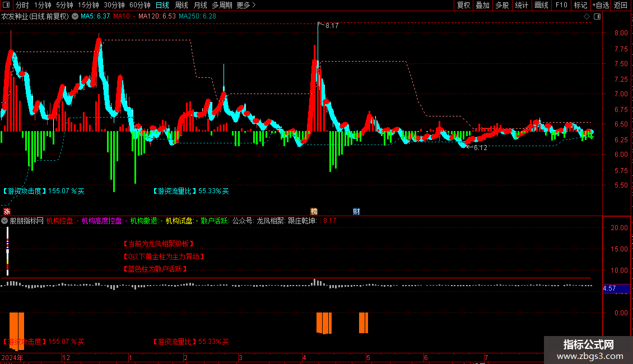The image size is (633, 364).
Task: Switch to the 60分钟 period tab
Action: pos(140,5)
